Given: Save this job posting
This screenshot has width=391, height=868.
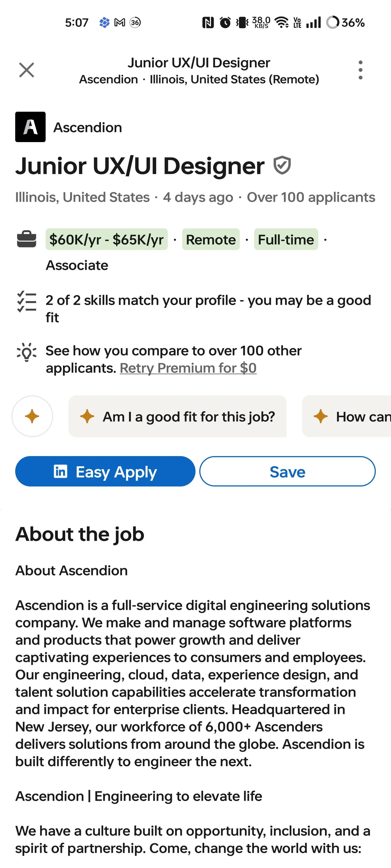Looking at the screenshot, I should pyautogui.click(x=287, y=471).
